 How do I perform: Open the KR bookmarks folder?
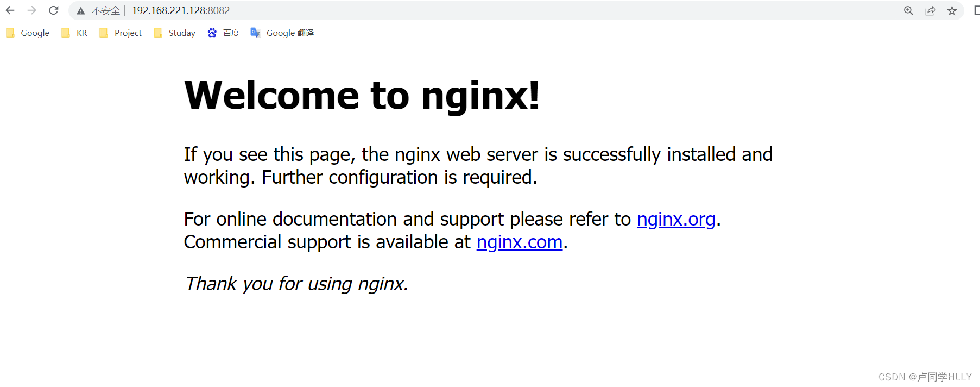[74, 33]
